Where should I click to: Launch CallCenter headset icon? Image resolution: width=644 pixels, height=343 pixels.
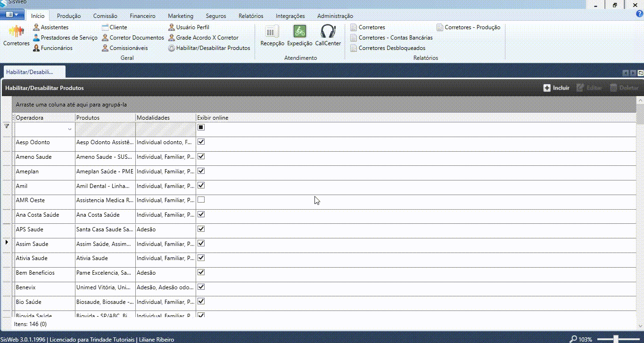pyautogui.click(x=328, y=36)
